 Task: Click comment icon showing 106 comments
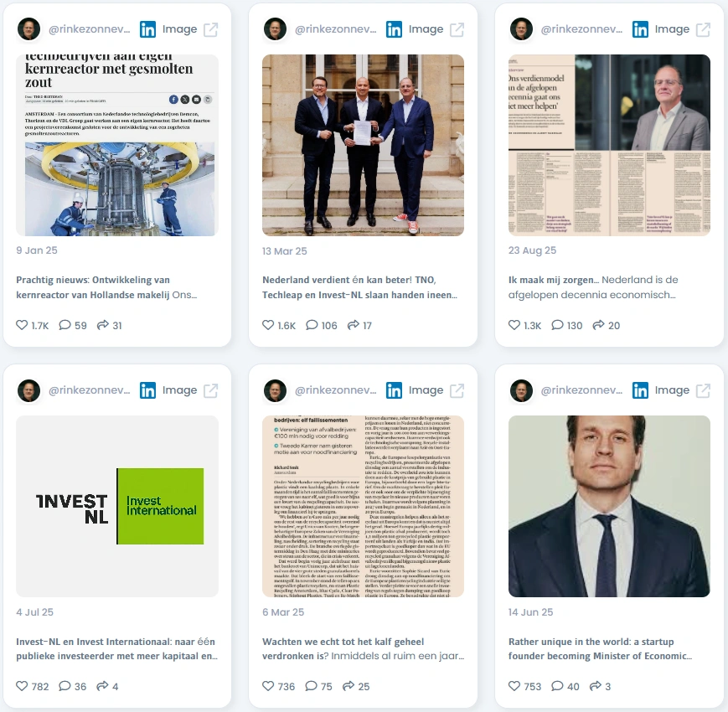[312, 325]
